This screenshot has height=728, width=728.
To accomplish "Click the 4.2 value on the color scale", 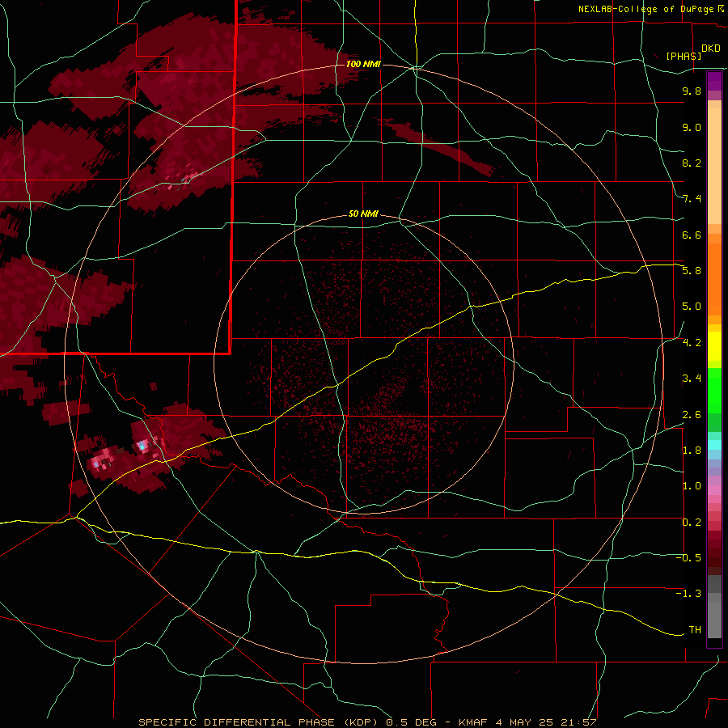I will pos(692,343).
